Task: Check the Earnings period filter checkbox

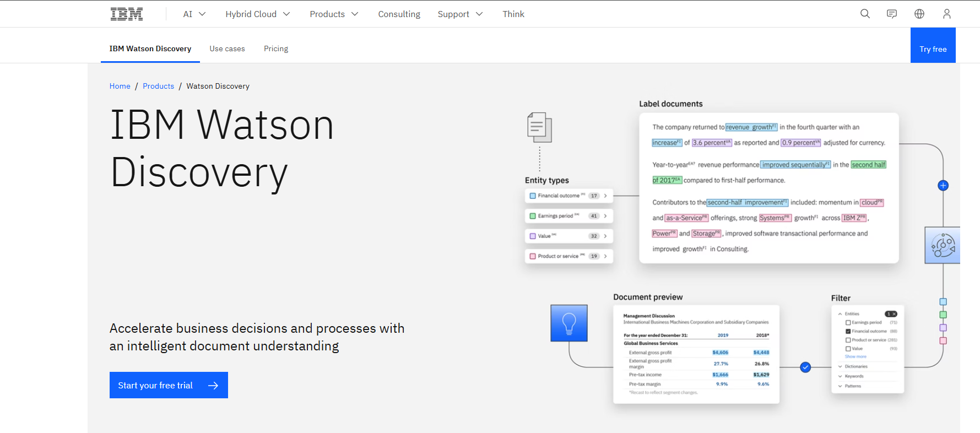Action: pyautogui.click(x=848, y=323)
